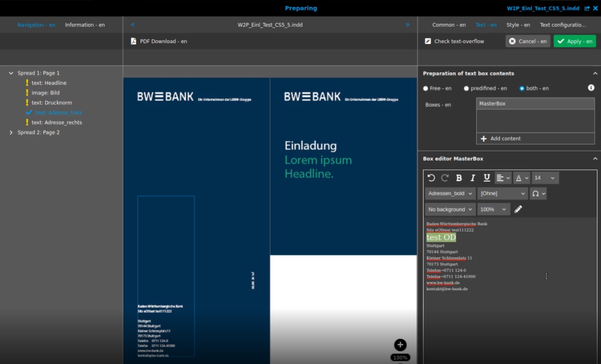Switch to the 'Style - en' tab
This screenshot has width=601, height=364.
[518, 25]
